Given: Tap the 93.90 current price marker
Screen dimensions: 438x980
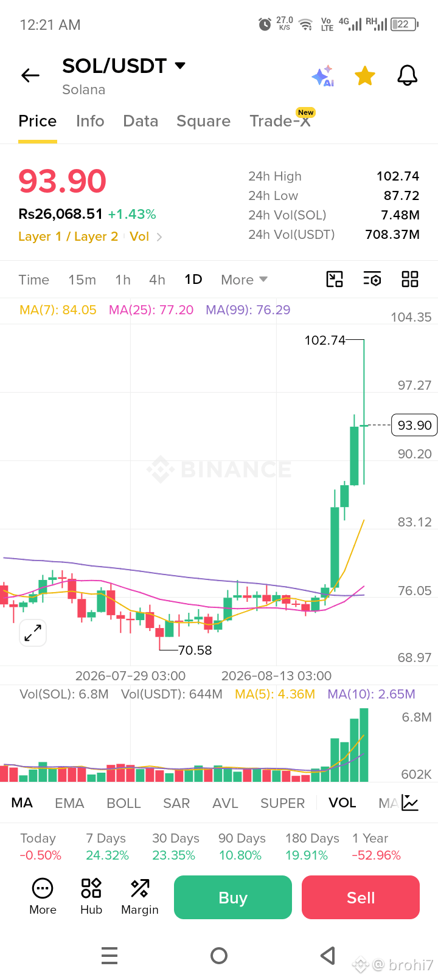Looking at the screenshot, I should [415, 425].
